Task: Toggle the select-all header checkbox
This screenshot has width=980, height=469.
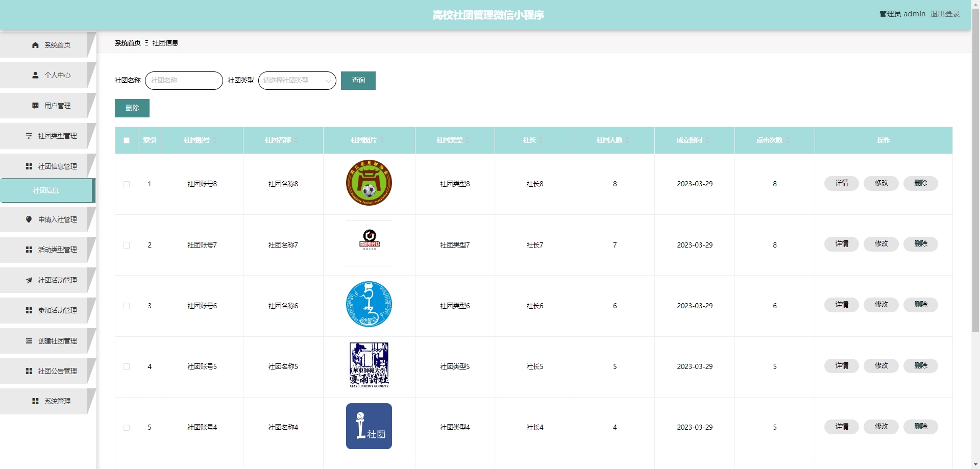Action: tap(127, 140)
